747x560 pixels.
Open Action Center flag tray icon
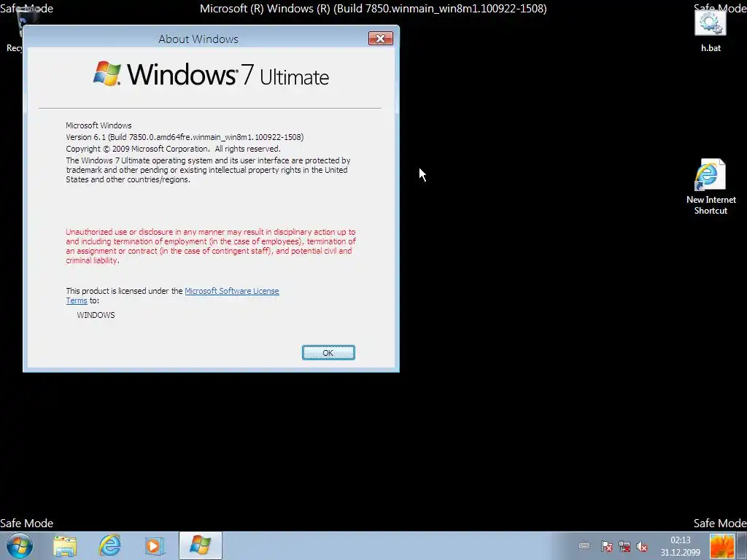pyautogui.click(x=606, y=546)
